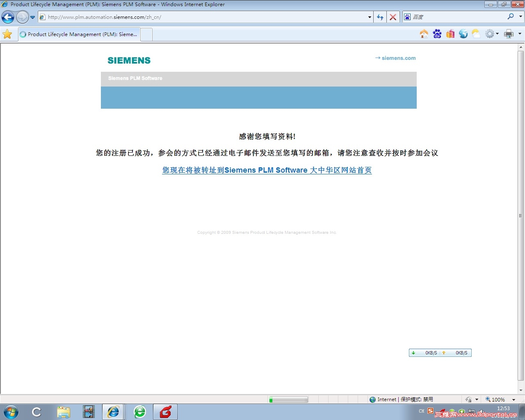Click the browser Forward arrow button
This screenshot has height=420, width=525.
(22, 17)
